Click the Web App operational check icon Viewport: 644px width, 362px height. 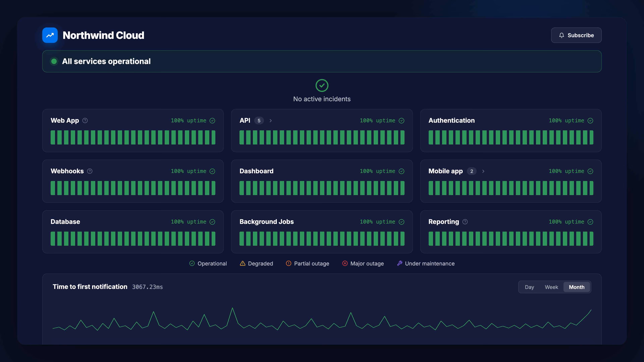(x=212, y=121)
